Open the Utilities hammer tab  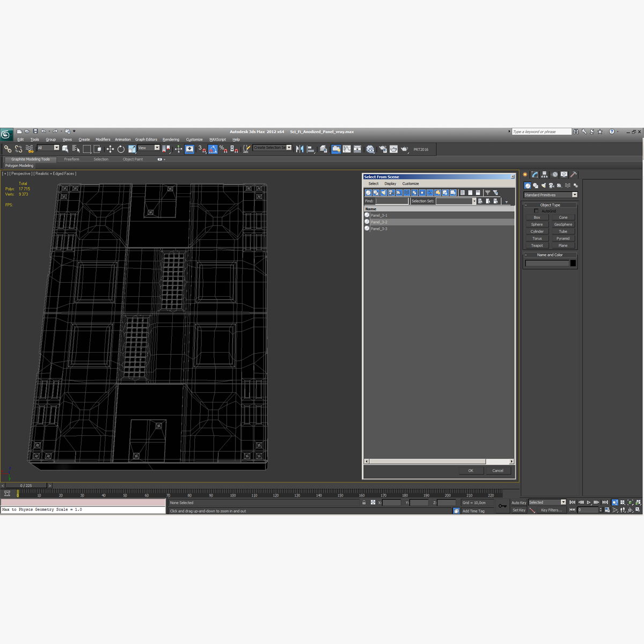click(x=573, y=174)
